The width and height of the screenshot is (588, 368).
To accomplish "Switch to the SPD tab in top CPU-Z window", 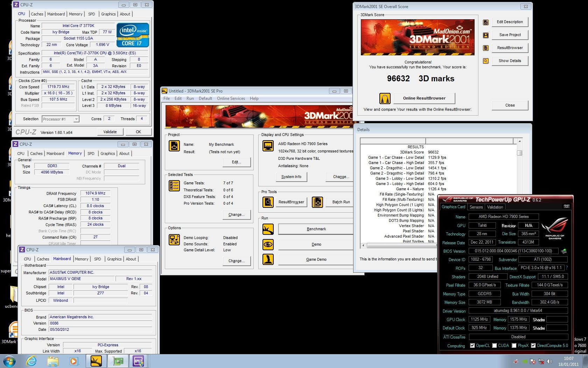I will point(92,14).
